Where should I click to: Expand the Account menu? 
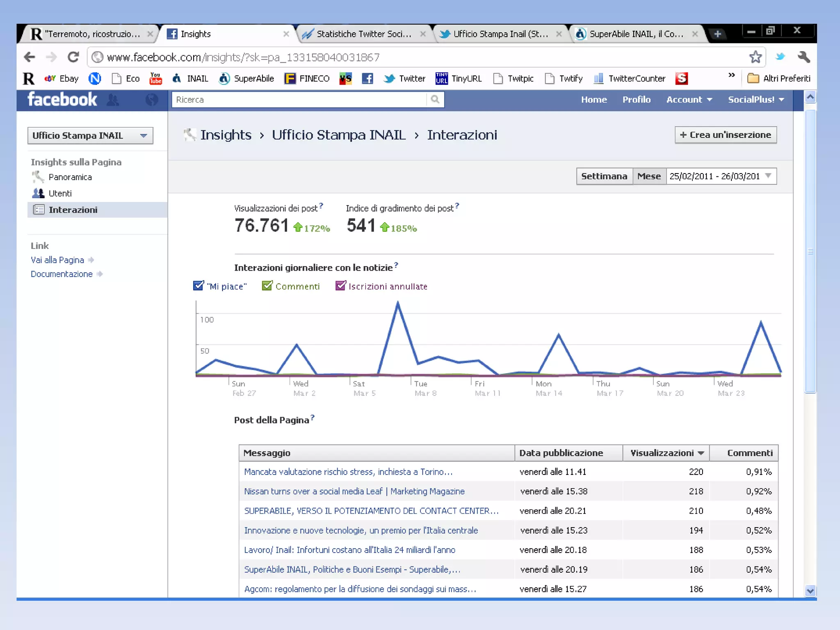[689, 100]
